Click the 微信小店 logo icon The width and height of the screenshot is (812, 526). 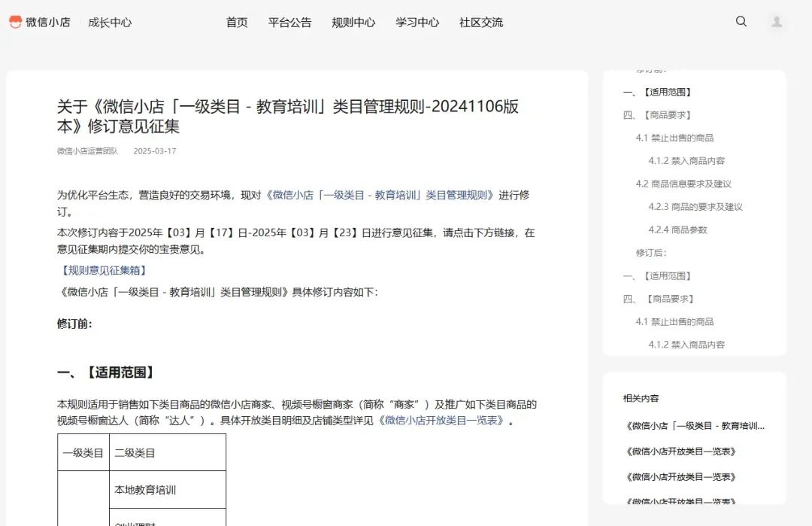(x=16, y=22)
